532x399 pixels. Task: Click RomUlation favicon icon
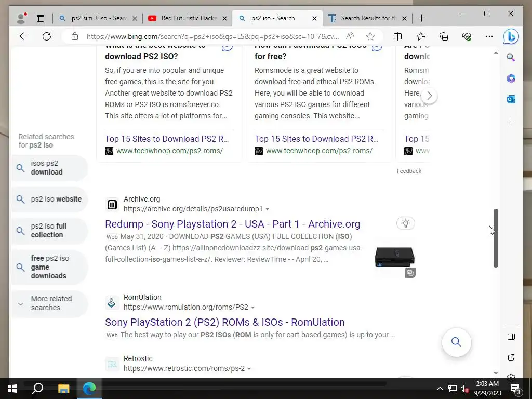click(112, 303)
